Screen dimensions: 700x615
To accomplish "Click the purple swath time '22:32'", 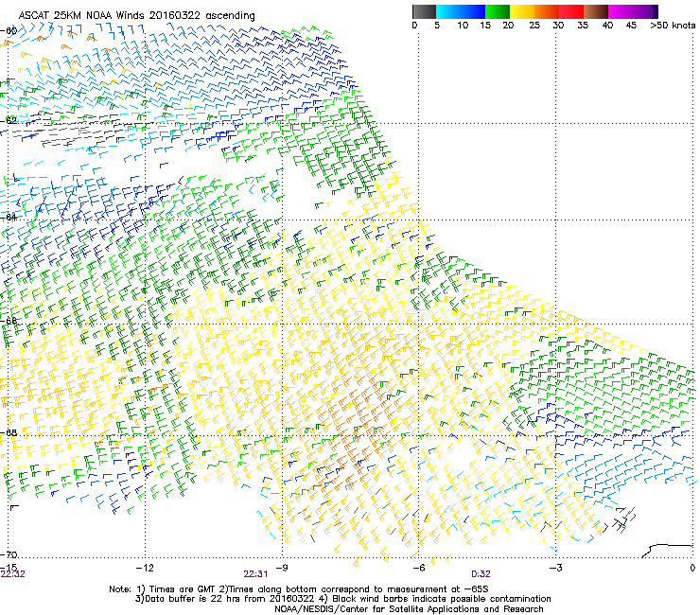I will pos(13,574).
